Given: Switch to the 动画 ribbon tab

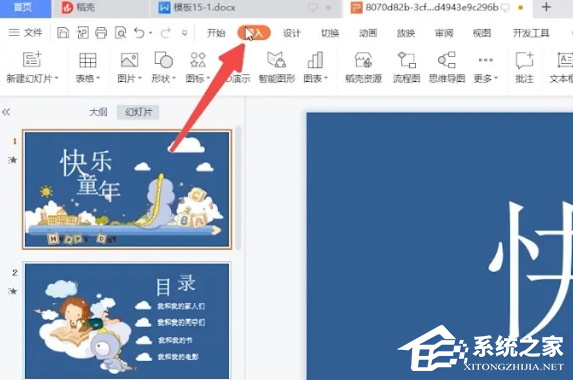Looking at the screenshot, I should [x=368, y=33].
